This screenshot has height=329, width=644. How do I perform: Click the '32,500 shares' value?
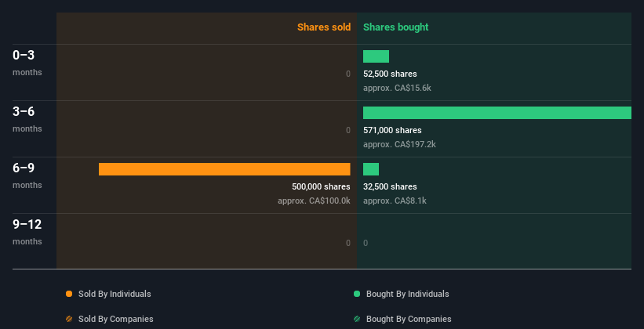[x=390, y=186]
